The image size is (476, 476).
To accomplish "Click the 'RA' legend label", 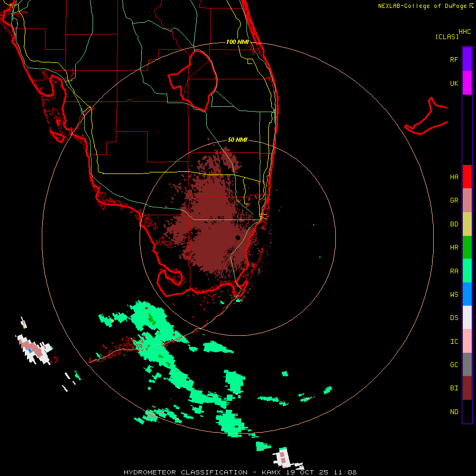I will point(454,271).
